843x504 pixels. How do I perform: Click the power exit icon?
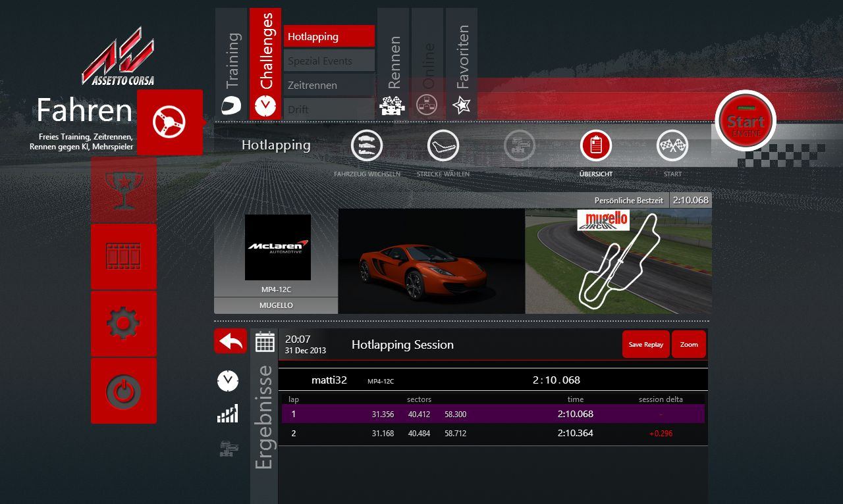pos(124,391)
